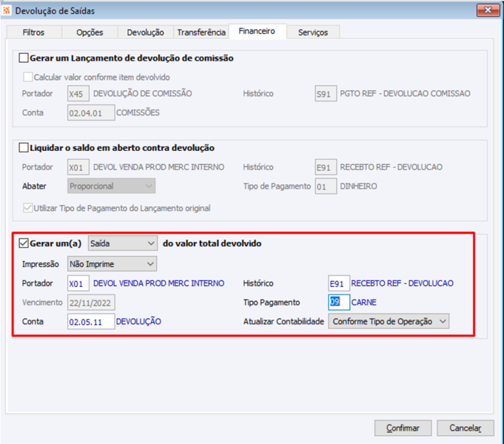Click the Histórico E91 field under Liquidar
This screenshot has width=504, height=444.
[326, 167]
